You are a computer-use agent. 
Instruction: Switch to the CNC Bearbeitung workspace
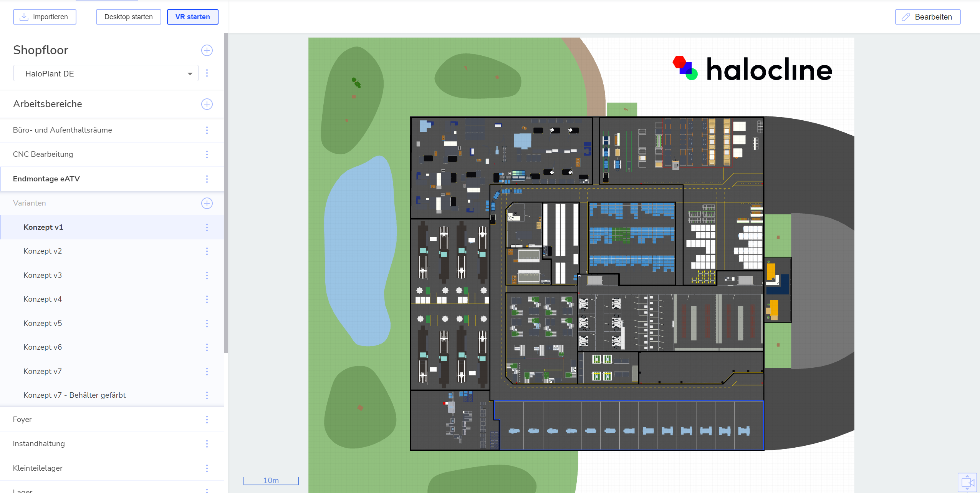point(43,154)
